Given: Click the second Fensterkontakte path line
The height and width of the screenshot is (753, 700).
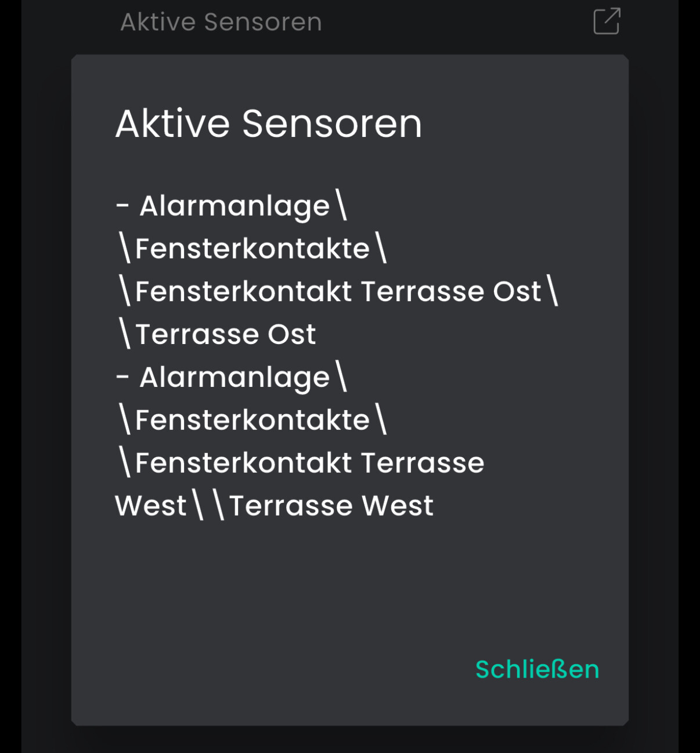Looking at the screenshot, I should tap(252, 420).
